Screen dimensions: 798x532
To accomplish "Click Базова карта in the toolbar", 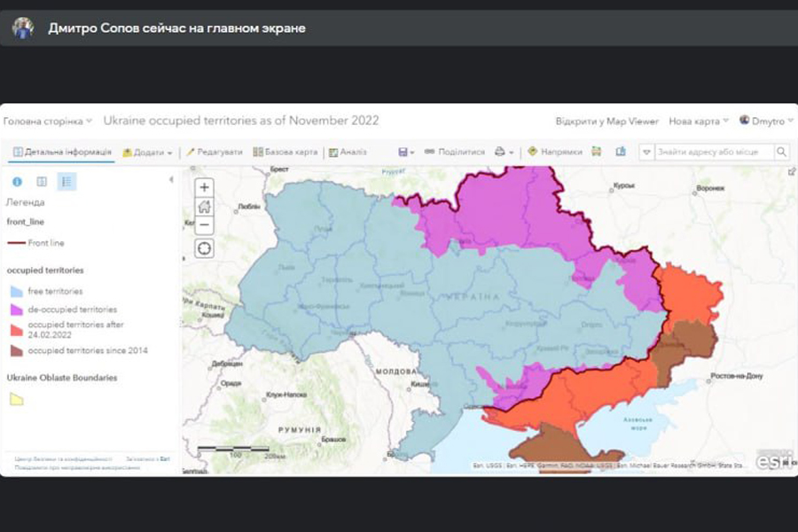I will click(286, 153).
